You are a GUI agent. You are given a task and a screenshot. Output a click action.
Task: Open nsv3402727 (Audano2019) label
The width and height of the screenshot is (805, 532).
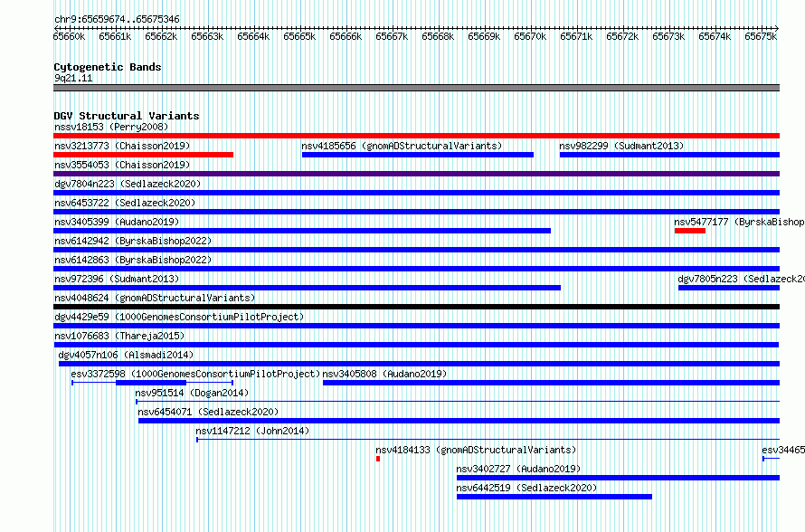[x=518, y=469]
